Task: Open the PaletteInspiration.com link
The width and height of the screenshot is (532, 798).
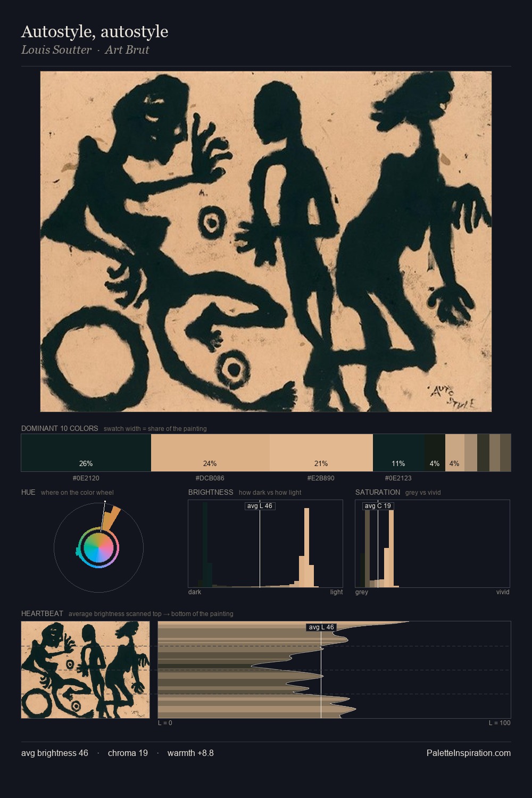Action: [469, 753]
